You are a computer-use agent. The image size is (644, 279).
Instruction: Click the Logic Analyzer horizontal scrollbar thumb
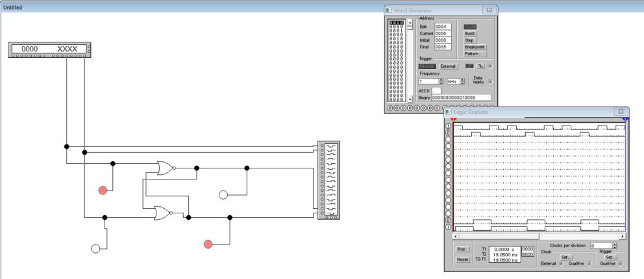[499, 237]
